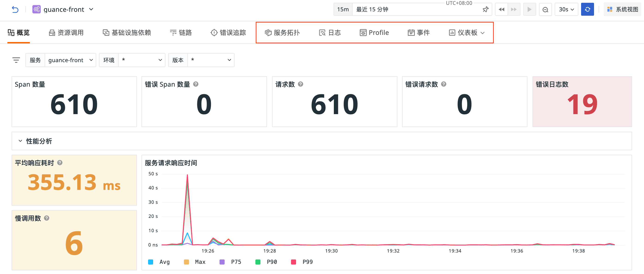Click help icon beside 请求数
644x274 pixels.
[301, 84]
